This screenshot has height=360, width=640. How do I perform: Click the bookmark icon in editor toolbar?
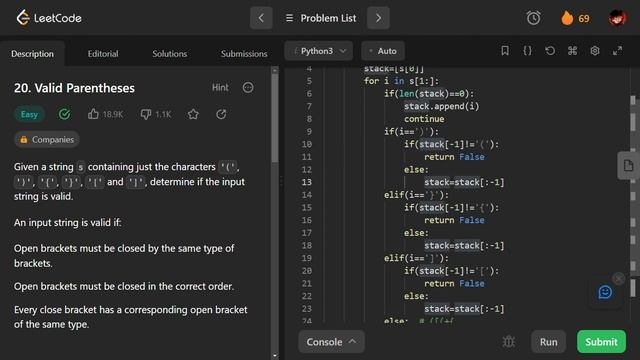pyautogui.click(x=505, y=51)
